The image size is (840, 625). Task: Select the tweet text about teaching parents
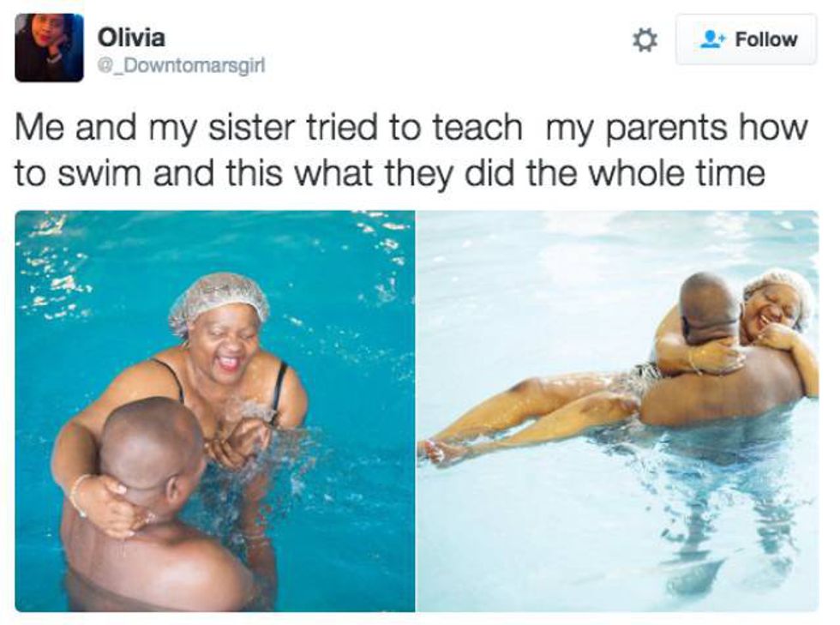411,151
